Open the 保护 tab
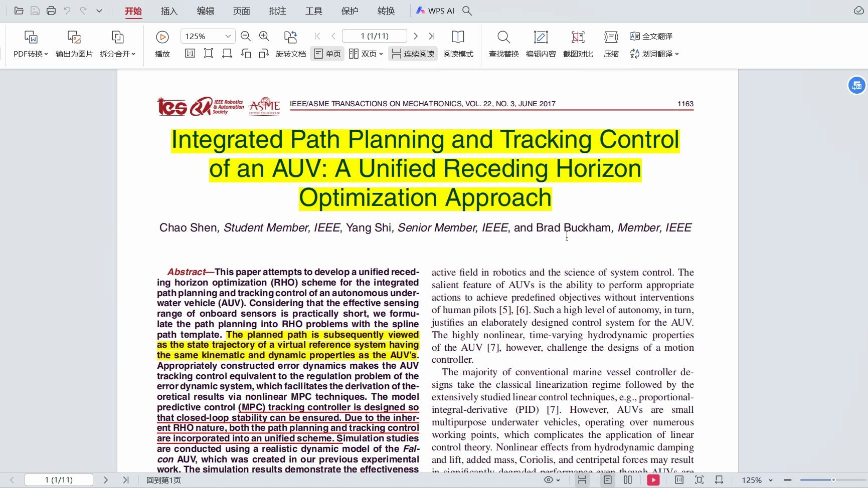This screenshot has height=488, width=868. [350, 11]
